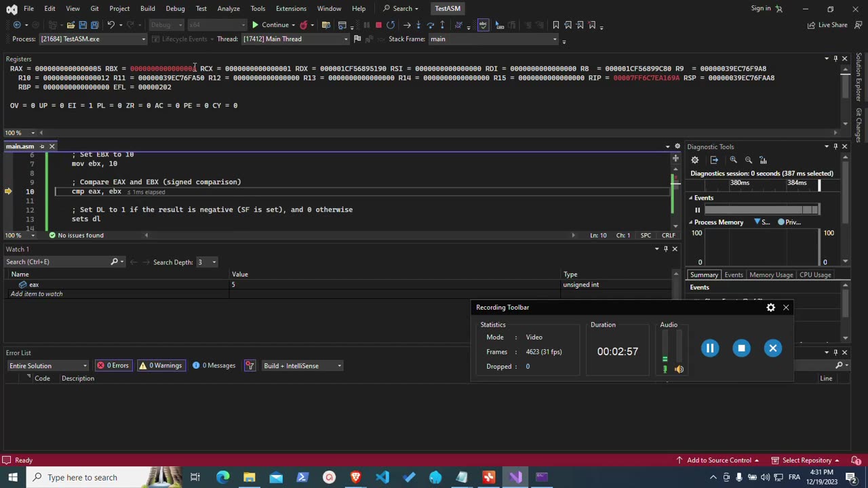Toggle the Process Memory Private Bytes legend

pyautogui.click(x=789, y=222)
